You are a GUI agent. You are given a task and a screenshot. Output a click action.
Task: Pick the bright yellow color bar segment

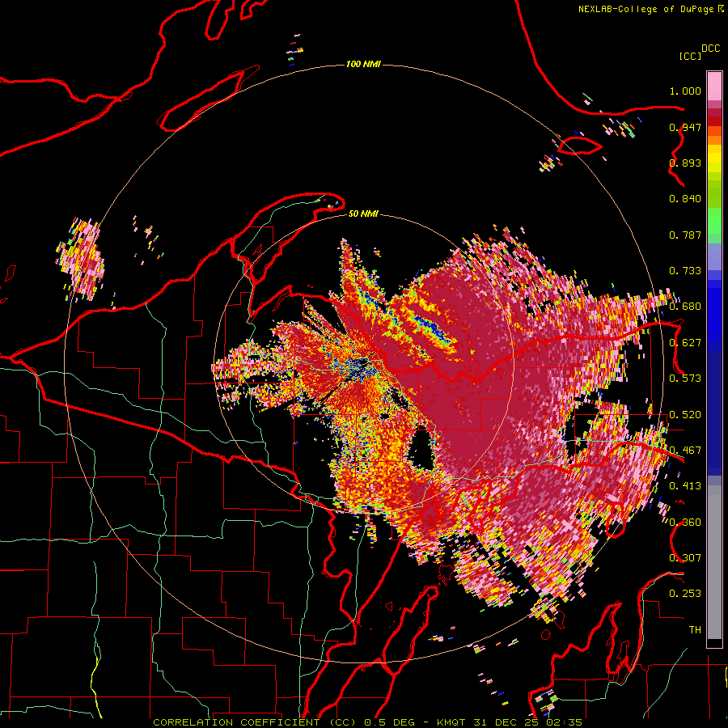click(x=714, y=159)
